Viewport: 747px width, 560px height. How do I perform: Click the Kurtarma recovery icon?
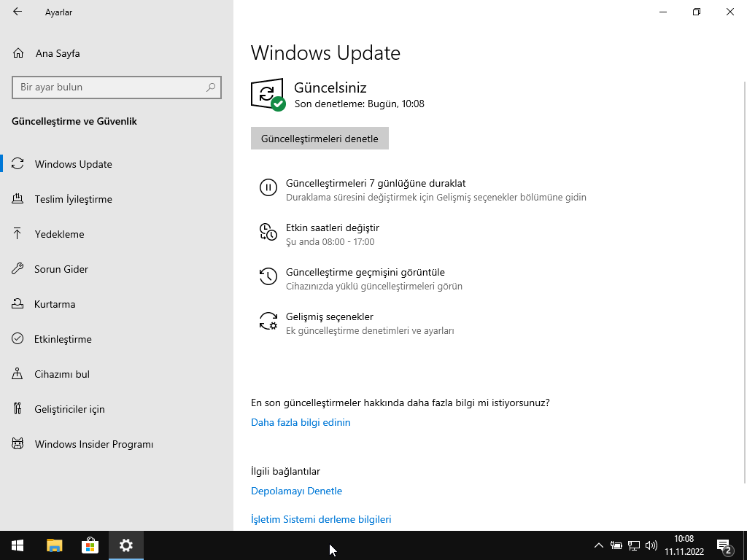(x=18, y=303)
